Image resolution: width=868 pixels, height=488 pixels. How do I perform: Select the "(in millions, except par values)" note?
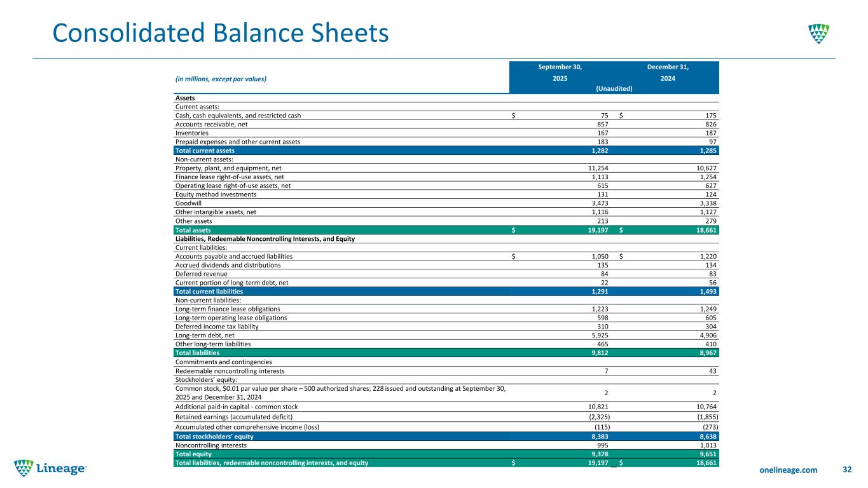point(221,79)
